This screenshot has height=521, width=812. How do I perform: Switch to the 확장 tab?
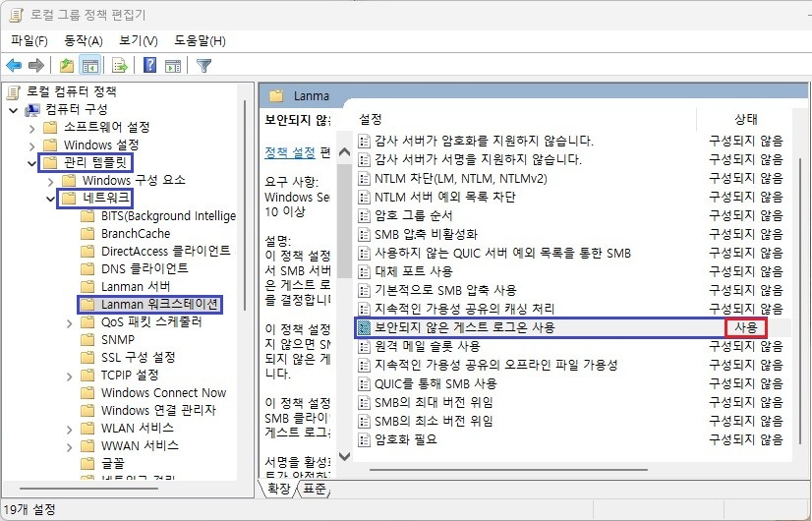[278, 488]
